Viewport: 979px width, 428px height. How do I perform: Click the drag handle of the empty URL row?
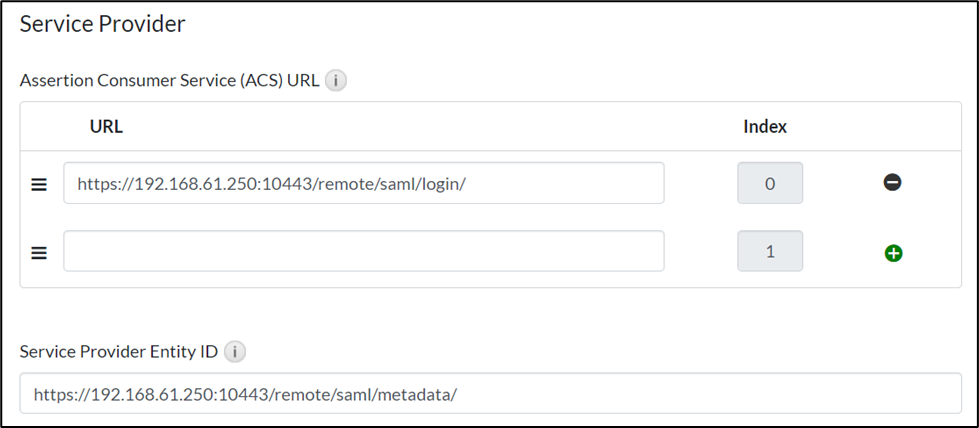[x=39, y=252]
